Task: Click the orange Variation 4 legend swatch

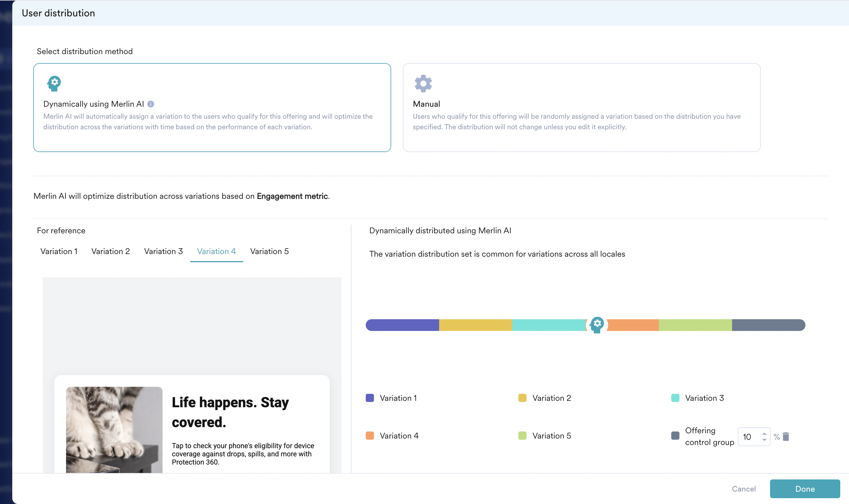Action: (x=370, y=436)
